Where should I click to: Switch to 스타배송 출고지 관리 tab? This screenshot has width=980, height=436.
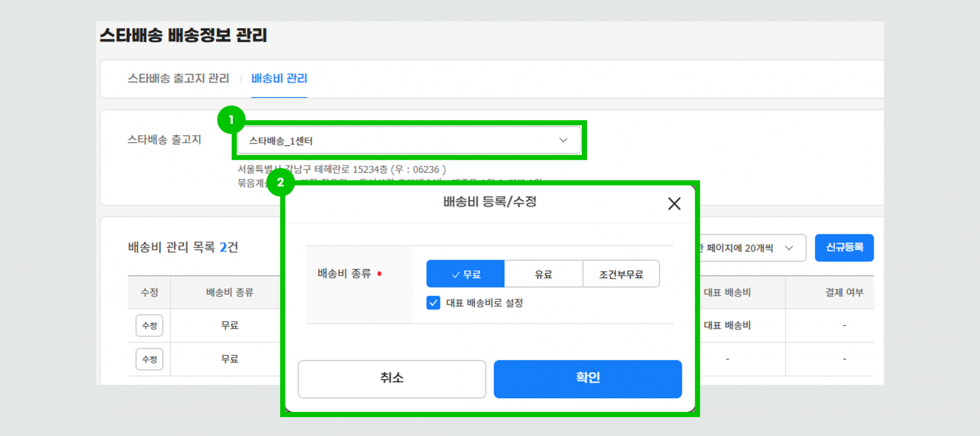[x=178, y=79]
